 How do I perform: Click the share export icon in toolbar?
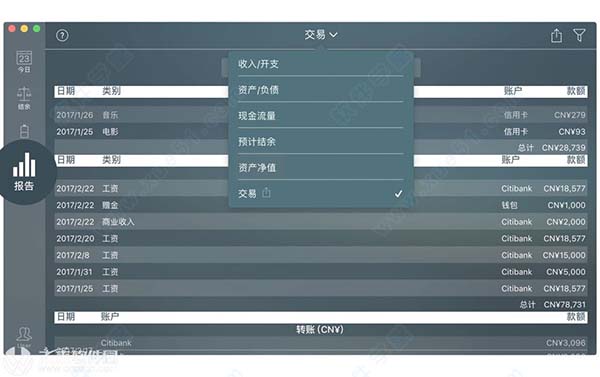(x=556, y=36)
